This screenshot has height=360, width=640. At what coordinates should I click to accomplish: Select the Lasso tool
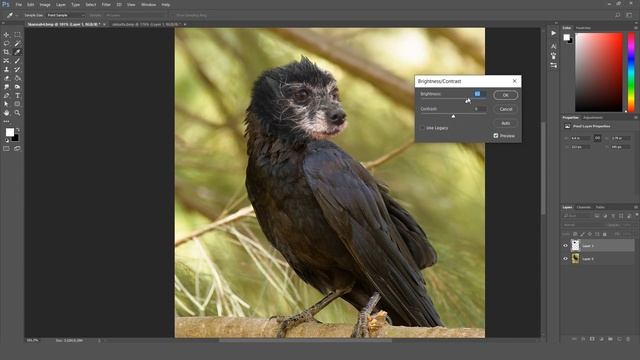(6, 43)
